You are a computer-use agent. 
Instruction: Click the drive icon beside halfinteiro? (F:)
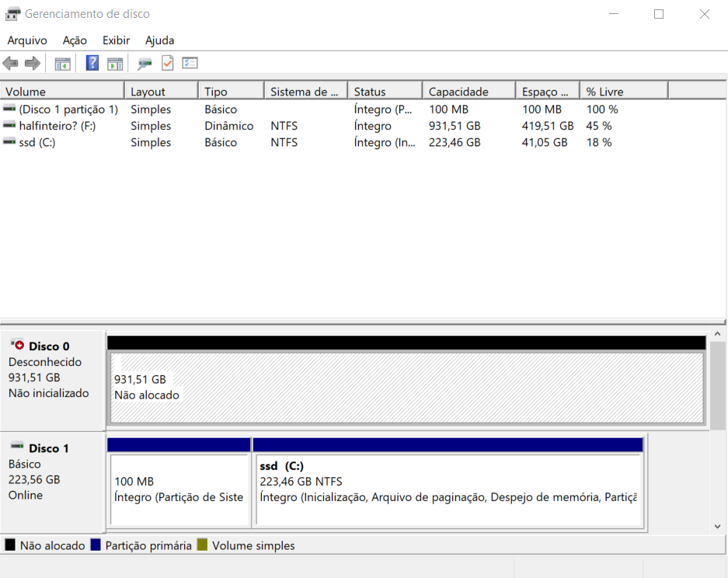[9, 125]
